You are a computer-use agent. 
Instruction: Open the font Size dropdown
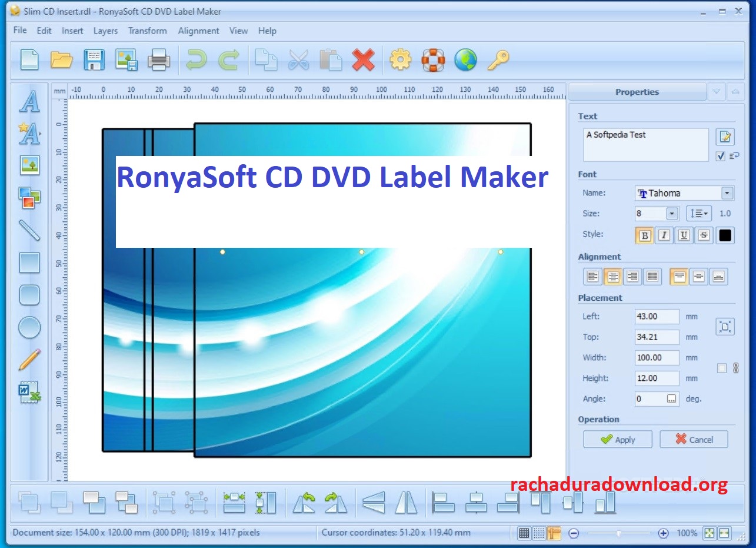(x=672, y=214)
